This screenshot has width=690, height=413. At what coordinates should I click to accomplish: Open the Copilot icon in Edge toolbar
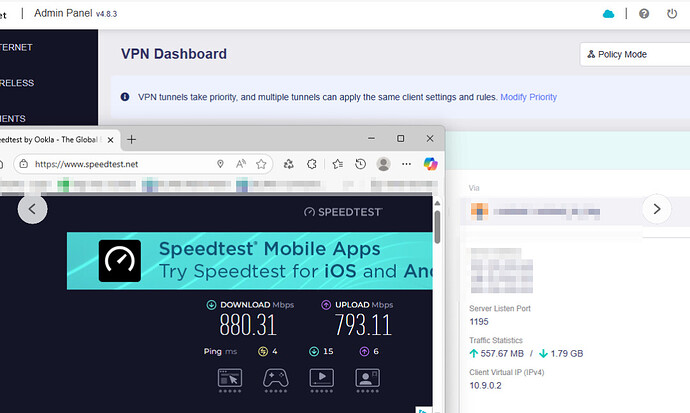(431, 163)
